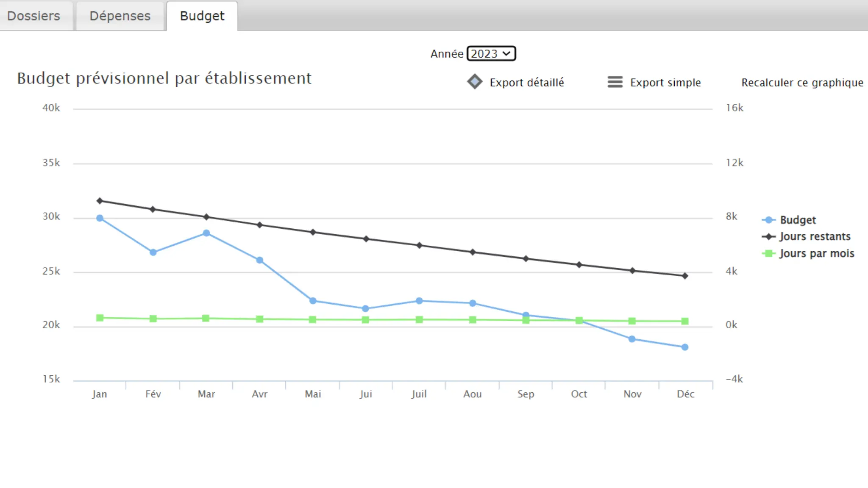This screenshot has height=488, width=868.
Task: Click the Année label text
Action: click(447, 54)
